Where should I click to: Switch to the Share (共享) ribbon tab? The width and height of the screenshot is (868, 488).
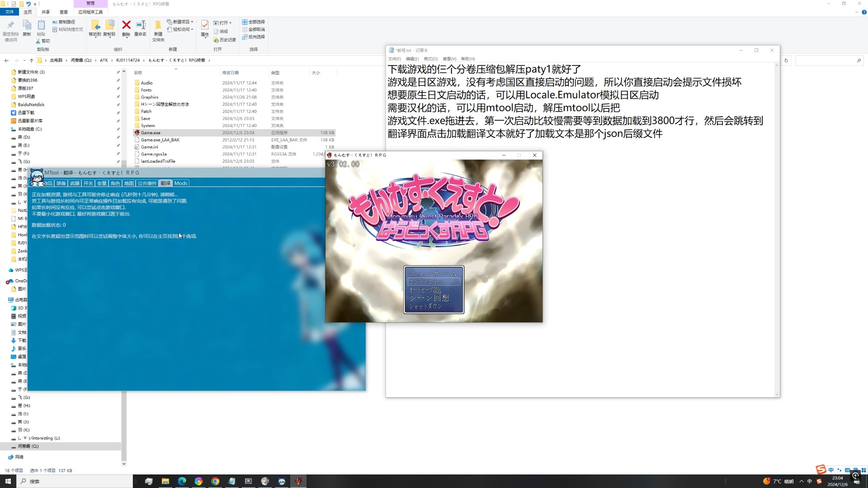[46, 12]
